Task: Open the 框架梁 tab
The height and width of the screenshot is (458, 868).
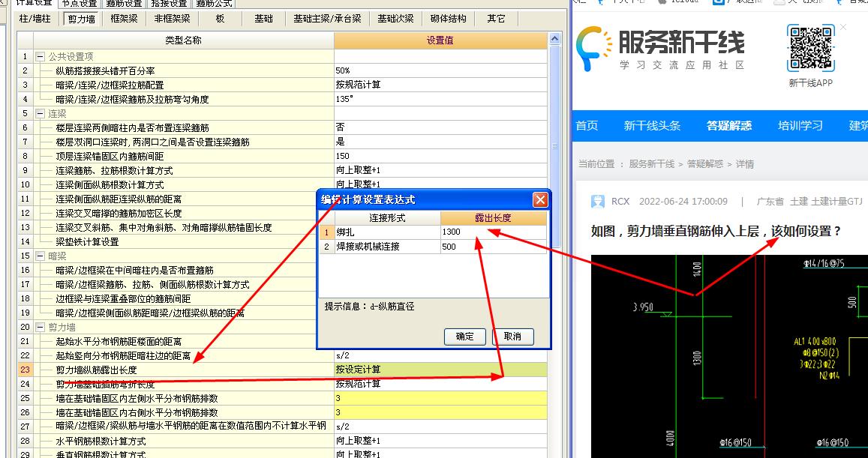Action: pos(124,19)
